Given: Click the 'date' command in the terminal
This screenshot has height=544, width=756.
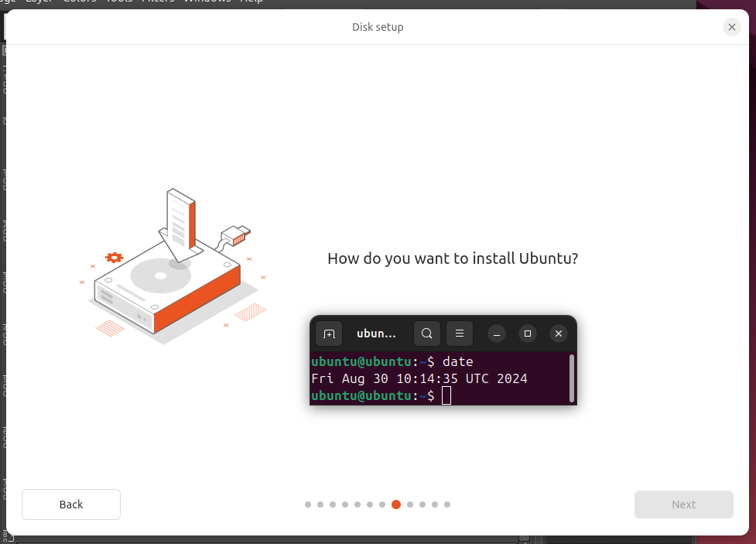Looking at the screenshot, I should point(457,361).
